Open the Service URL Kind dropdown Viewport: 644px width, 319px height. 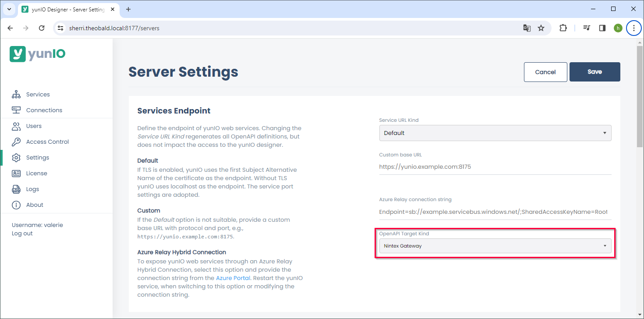click(495, 133)
